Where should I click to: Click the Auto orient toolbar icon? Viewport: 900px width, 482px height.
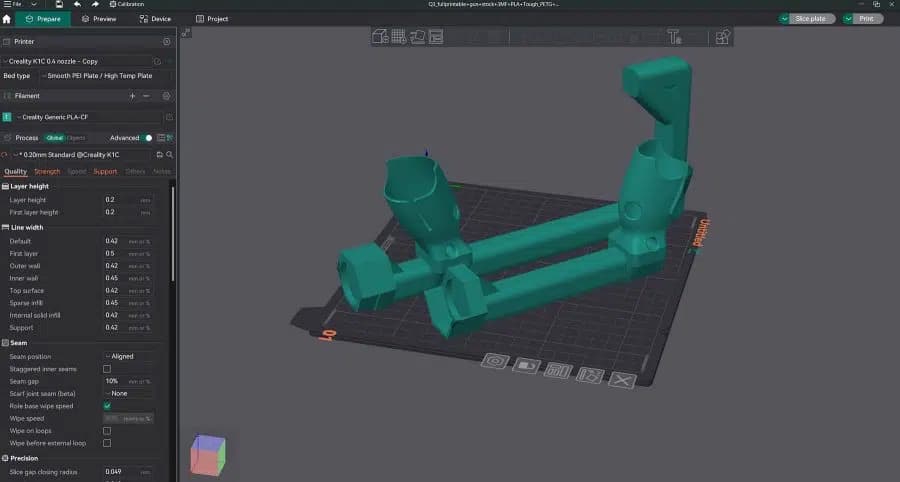point(417,37)
